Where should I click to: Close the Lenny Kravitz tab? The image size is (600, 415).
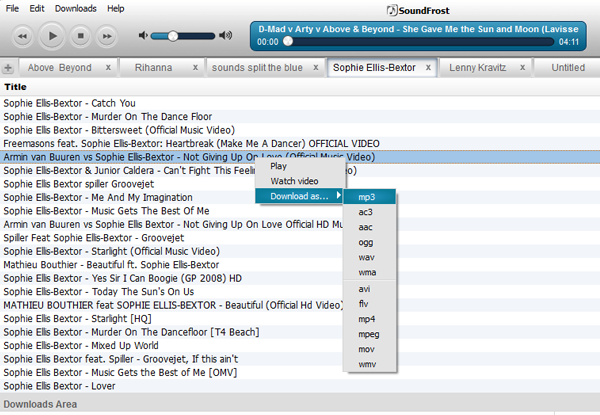[x=522, y=67]
